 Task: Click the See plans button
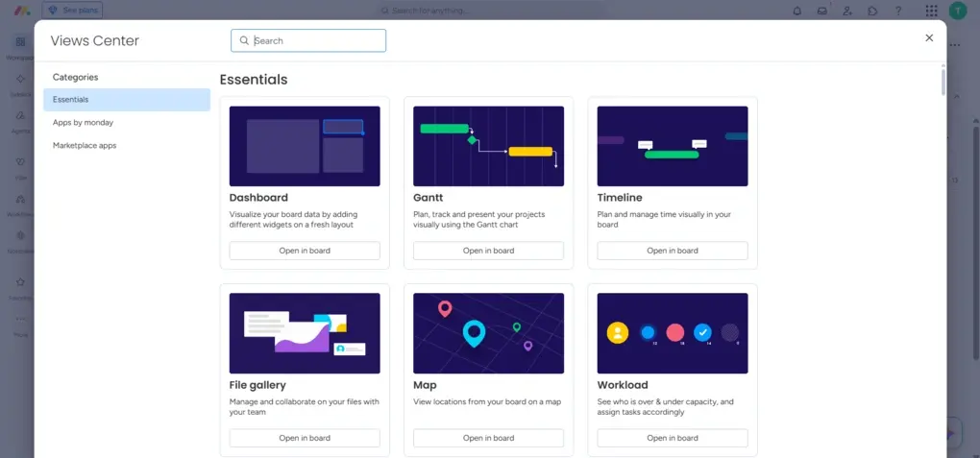tap(72, 10)
